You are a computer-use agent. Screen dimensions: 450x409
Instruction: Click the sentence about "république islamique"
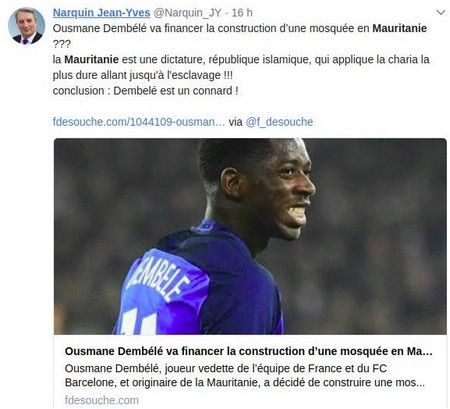click(241, 60)
